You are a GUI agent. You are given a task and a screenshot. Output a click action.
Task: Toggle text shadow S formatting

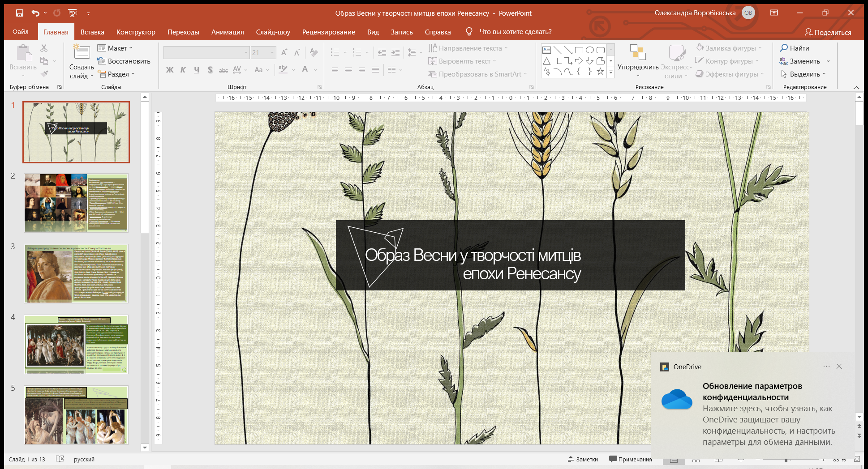pyautogui.click(x=210, y=70)
